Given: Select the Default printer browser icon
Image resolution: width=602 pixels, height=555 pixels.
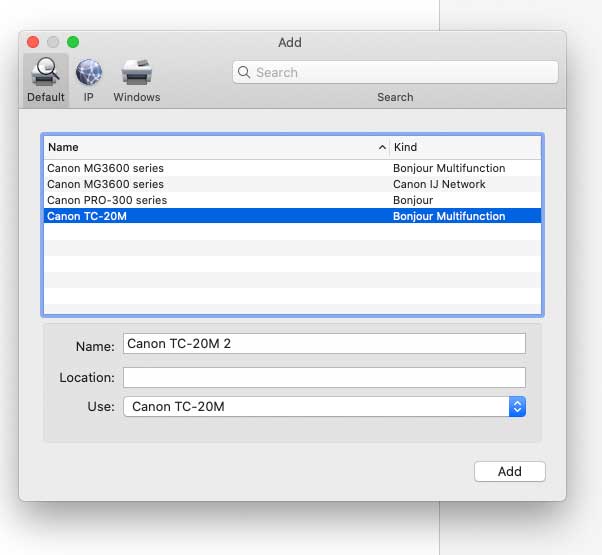Looking at the screenshot, I should (46, 80).
